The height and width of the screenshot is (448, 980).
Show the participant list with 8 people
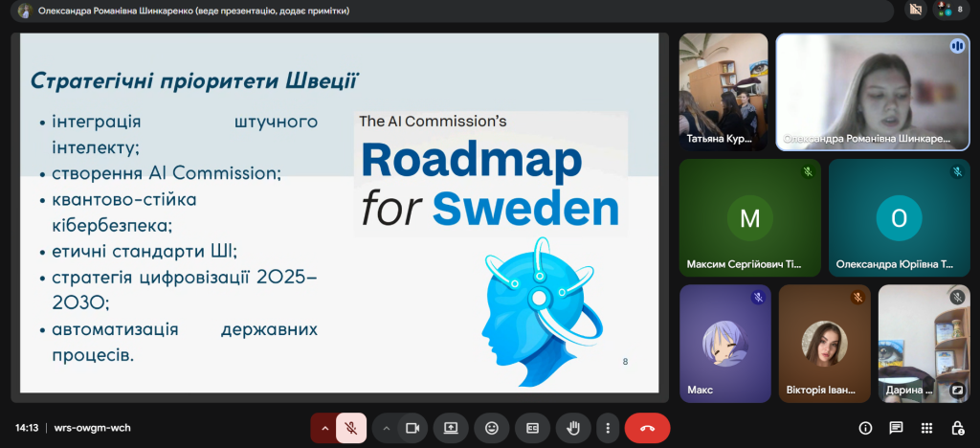point(951,11)
